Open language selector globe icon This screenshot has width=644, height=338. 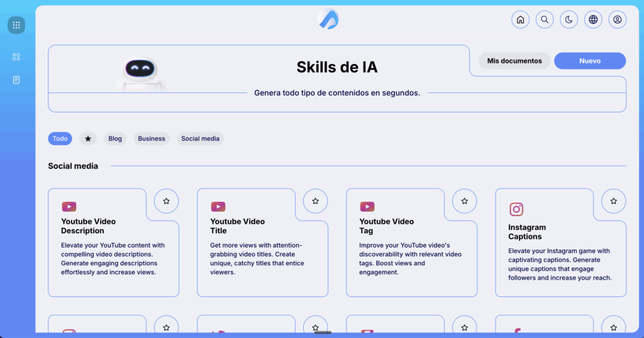(593, 19)
